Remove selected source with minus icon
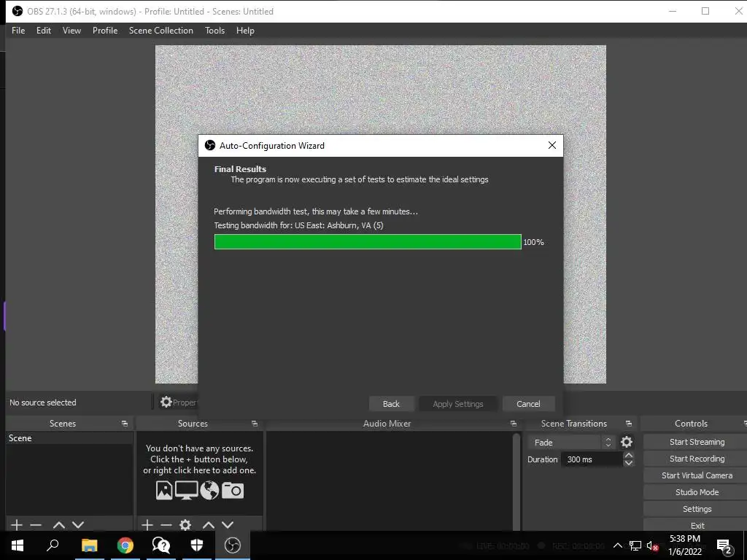This screenshot has width=747, height=560. point(166,525)
